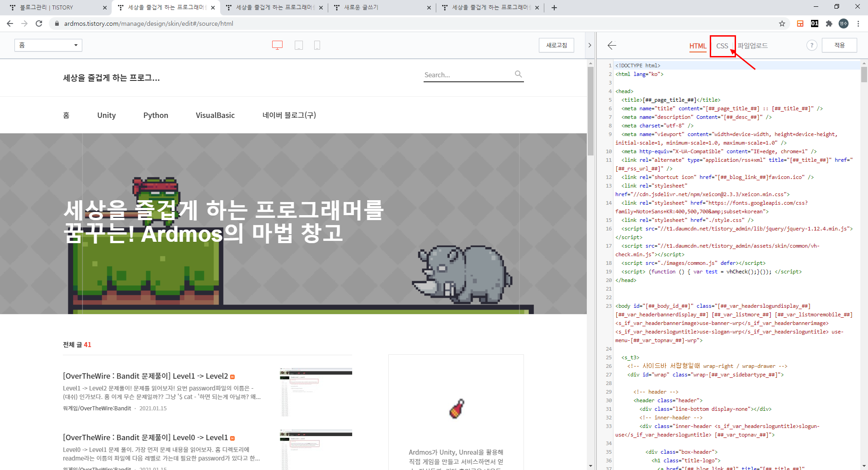
Task: Close the 새로운 글쓰기 tab
Action: point(429,8)
